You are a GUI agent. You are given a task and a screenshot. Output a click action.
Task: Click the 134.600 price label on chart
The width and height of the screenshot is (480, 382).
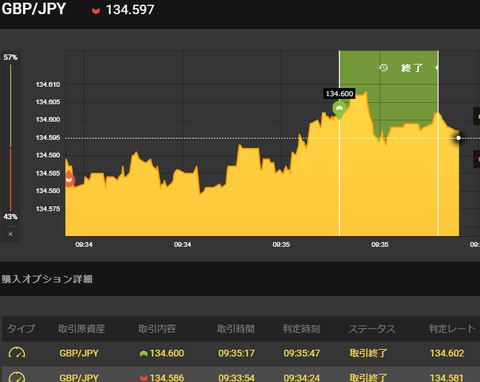point(339,94)
